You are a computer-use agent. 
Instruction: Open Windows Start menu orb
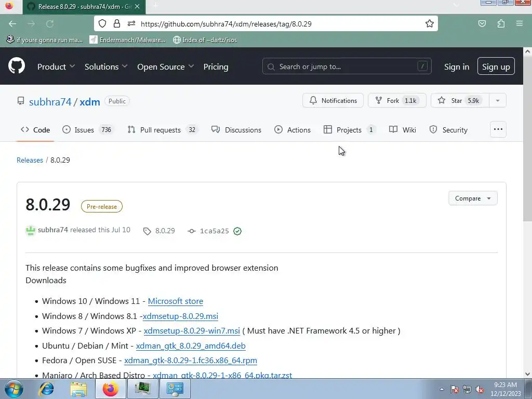[x=14, y=389]
